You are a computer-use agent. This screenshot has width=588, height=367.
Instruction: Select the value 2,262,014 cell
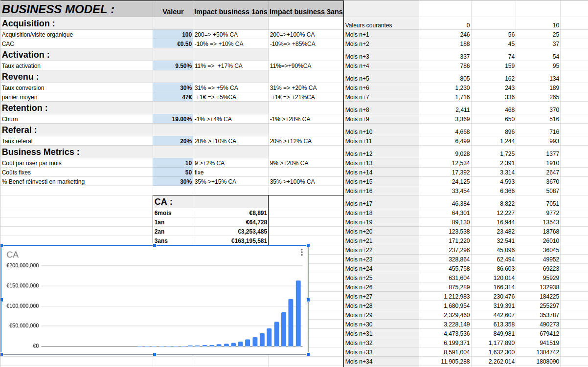click(494, 362)
